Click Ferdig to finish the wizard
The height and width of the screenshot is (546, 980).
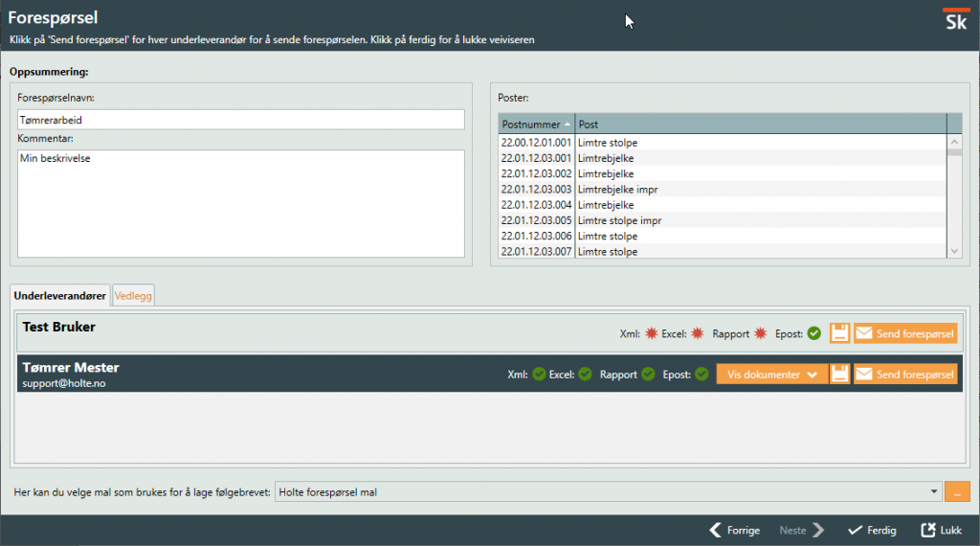(872, 530)
